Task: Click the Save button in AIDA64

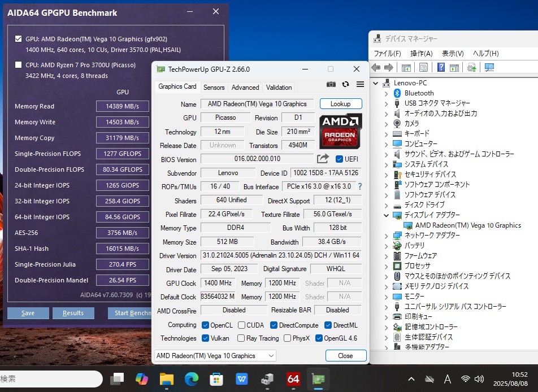Action: click(28, 313)
